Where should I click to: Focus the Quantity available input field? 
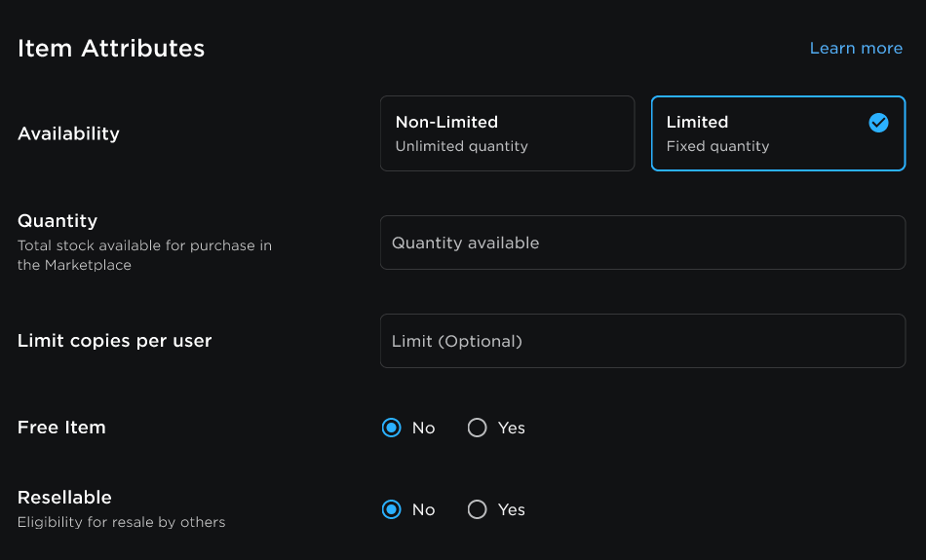click(x=642, y=243)
